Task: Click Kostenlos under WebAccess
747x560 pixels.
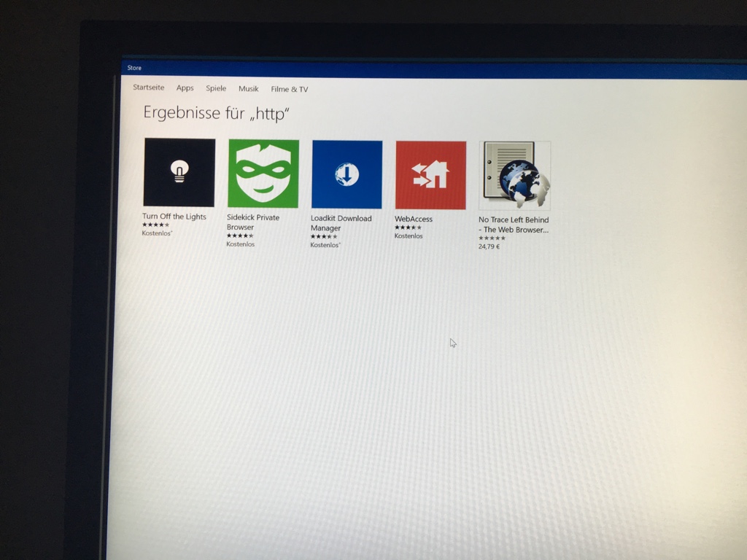Action: pyautogui.click(x=409, y=236)
